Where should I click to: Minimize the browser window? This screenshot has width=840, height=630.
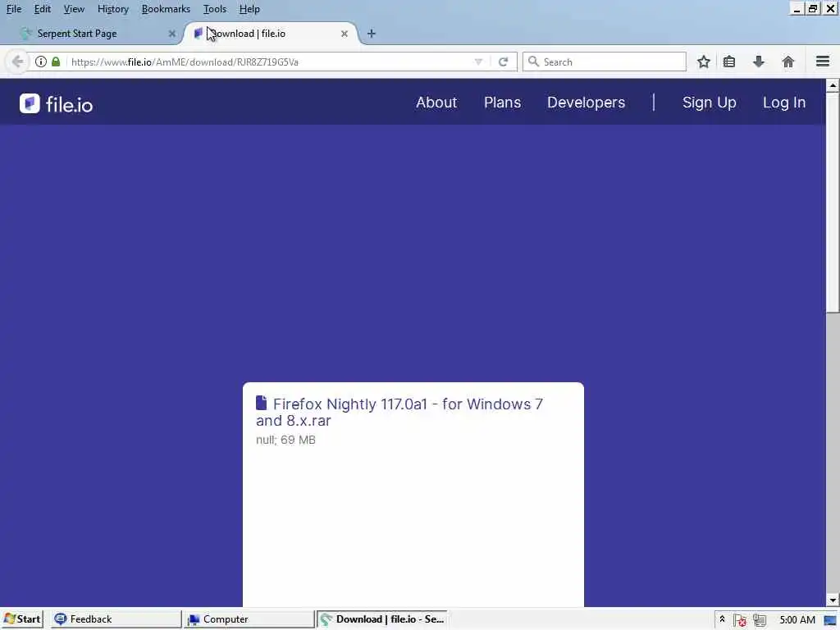click(x=797, y=8)
